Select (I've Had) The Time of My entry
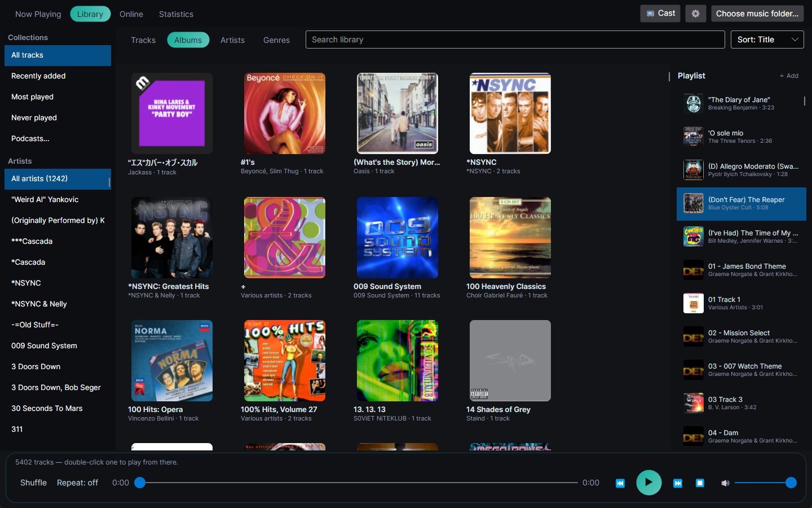The height and width of the screenshot is (508, 812). [741, 237]
